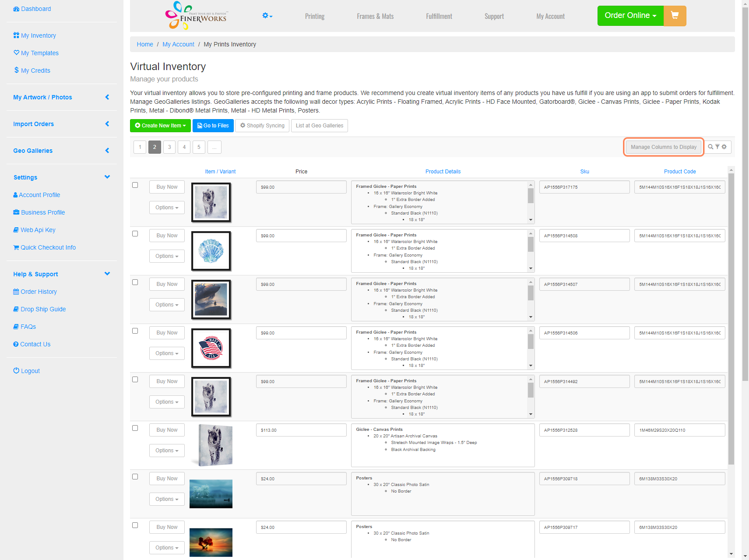Go to My Templates in the sidebar
The width and height of the screenshot is (749, 560).
pos(36,53)
